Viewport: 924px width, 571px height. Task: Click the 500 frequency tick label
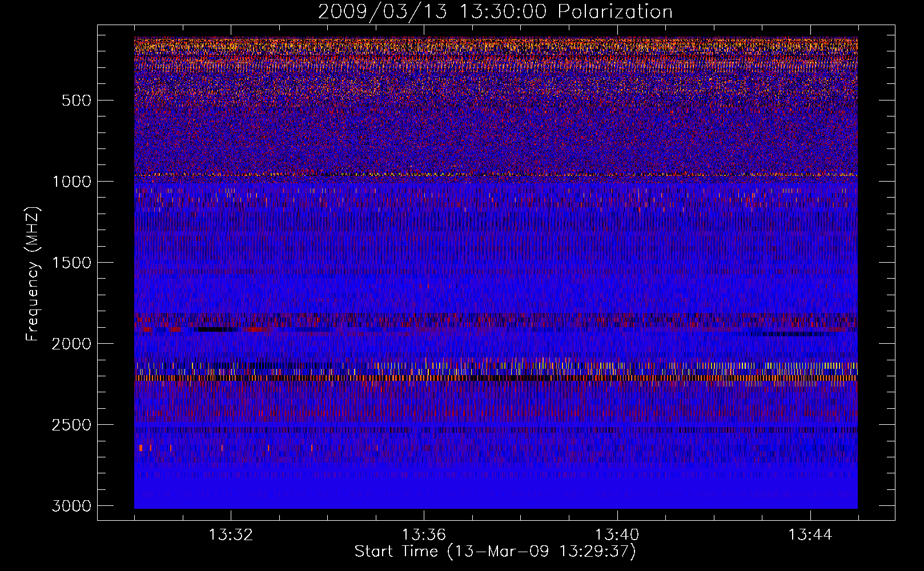pyautogui.click(x=76, y=100)
